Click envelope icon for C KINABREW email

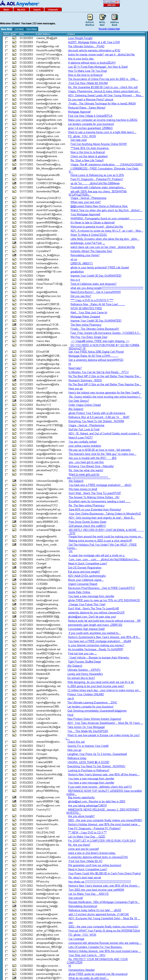point(14,71)
